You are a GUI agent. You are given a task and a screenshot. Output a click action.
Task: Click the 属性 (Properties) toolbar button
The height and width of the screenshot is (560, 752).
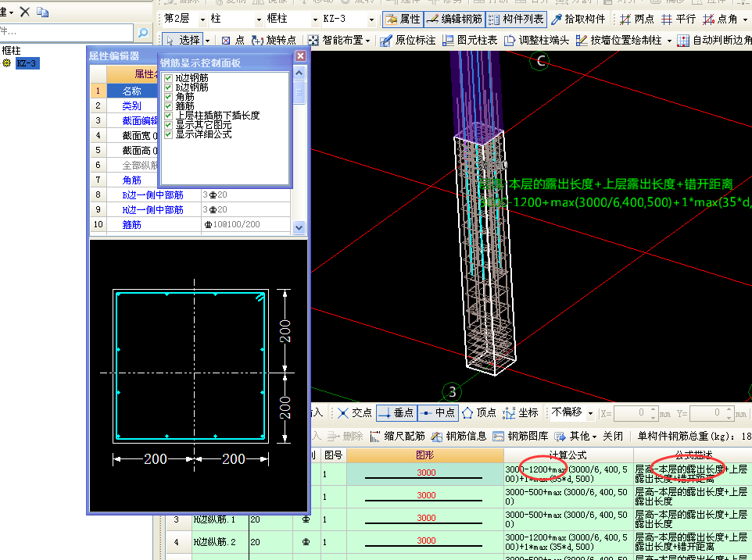coord(403,19)
